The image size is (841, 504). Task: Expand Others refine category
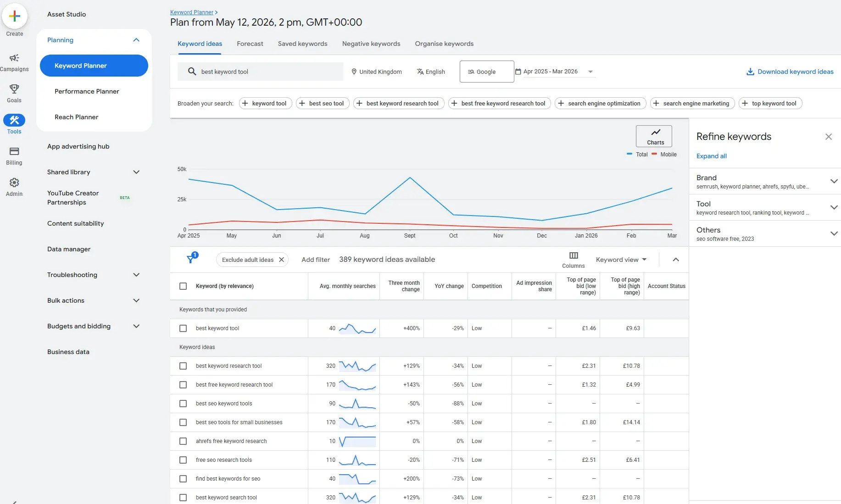pos(834,233)
